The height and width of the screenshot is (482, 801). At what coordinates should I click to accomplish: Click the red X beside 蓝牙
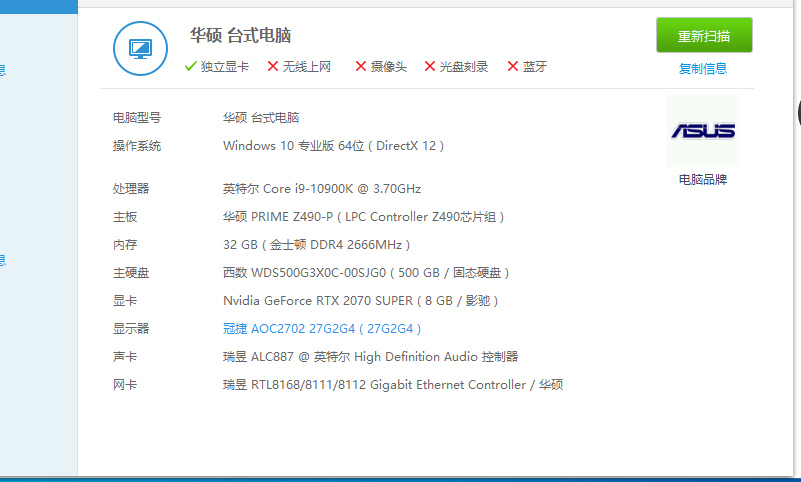pos(513,67)
